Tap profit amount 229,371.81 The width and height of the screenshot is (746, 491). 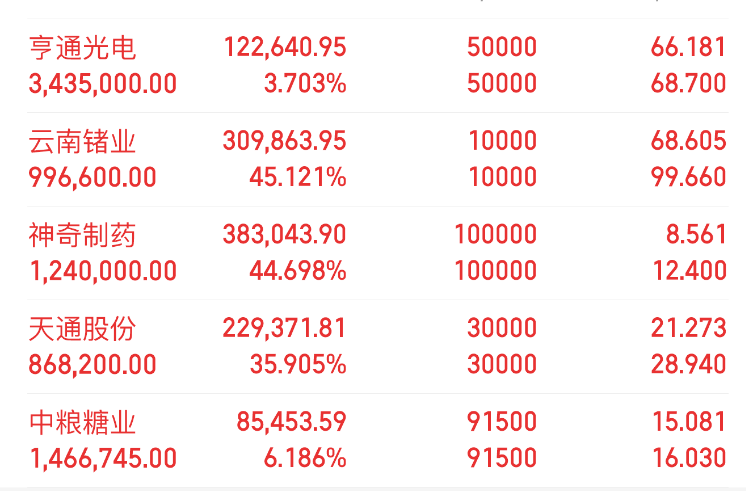click(285, 328)
